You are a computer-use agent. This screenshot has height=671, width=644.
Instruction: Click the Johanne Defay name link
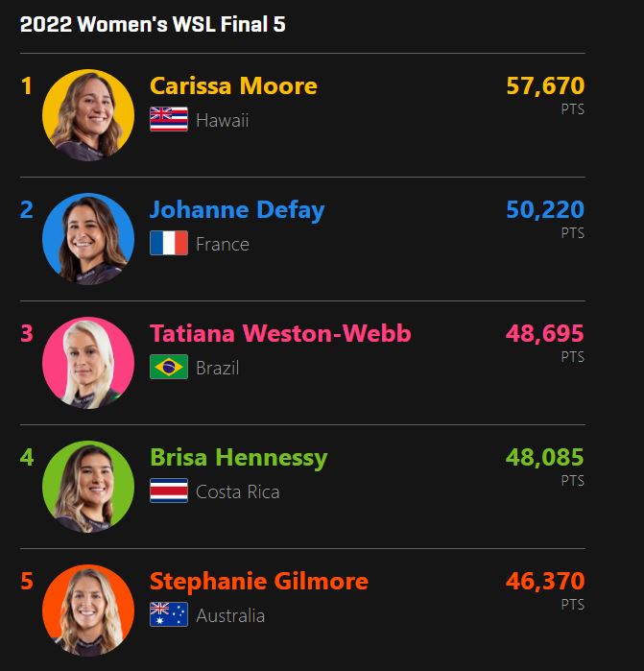click(x=237, y=210)
